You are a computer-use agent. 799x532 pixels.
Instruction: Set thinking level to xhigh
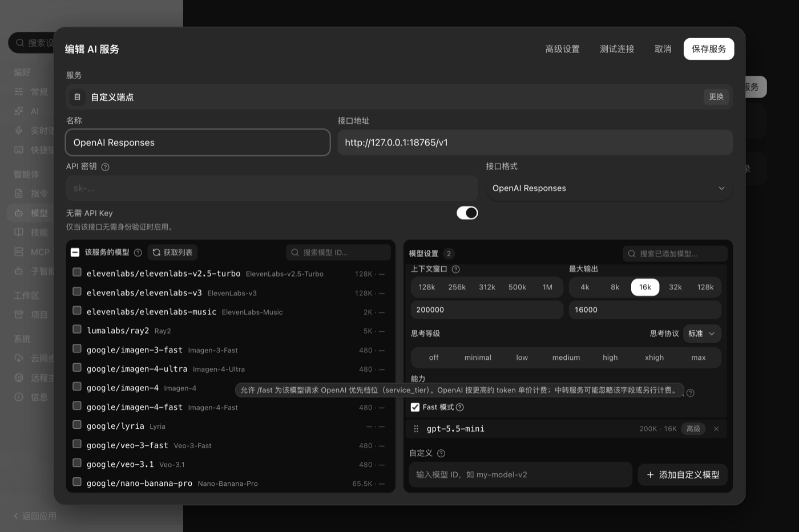(x=654, y=358)
